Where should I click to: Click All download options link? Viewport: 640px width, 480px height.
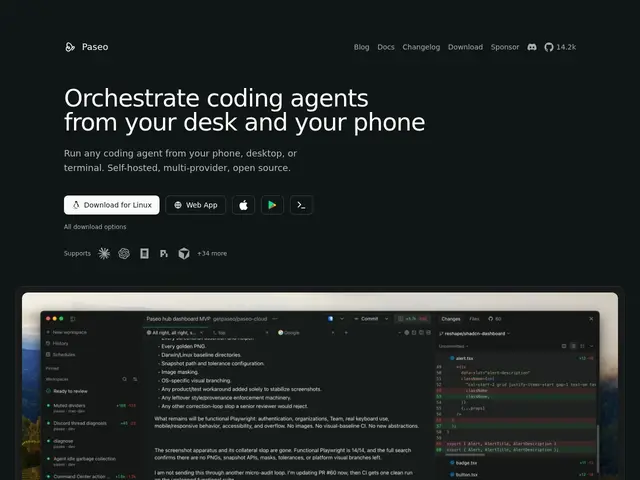pyautogui.click(x=95, y=227)
